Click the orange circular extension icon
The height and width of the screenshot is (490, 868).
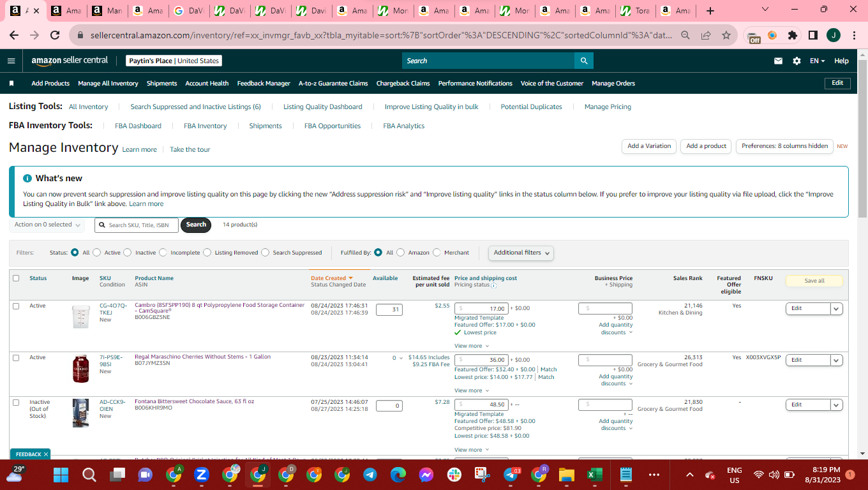[772, 36]
